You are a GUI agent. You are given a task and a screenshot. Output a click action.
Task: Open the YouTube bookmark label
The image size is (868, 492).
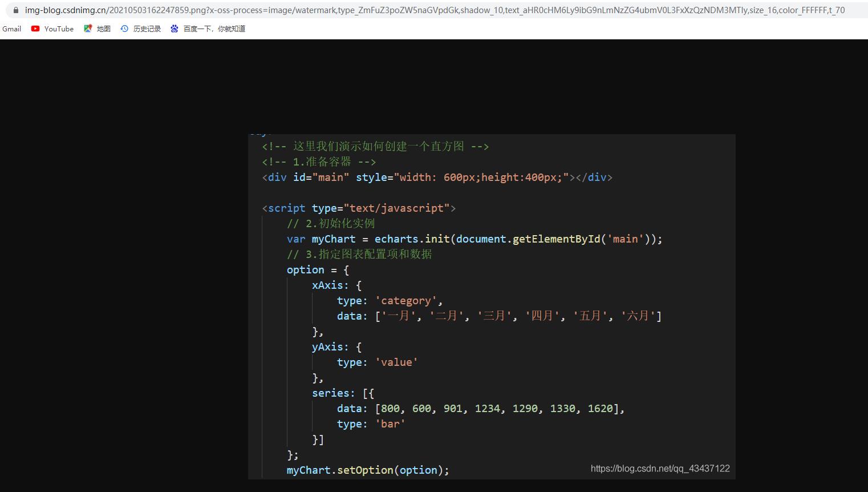(x=59, y=29)
